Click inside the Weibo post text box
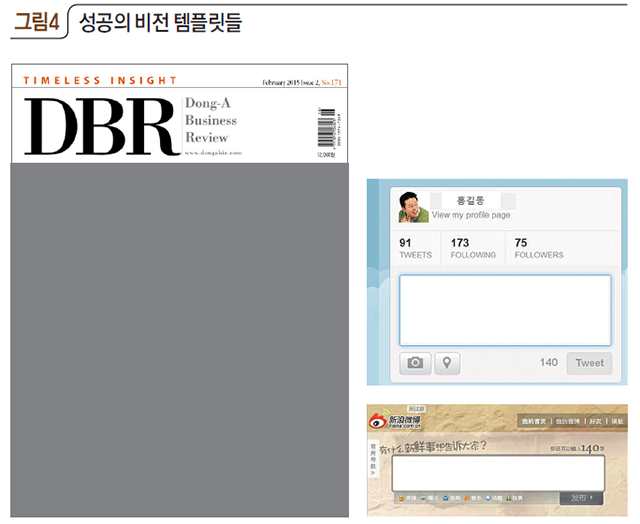The height and width of the screenshot is (524, 640). (x=498, y=473)
